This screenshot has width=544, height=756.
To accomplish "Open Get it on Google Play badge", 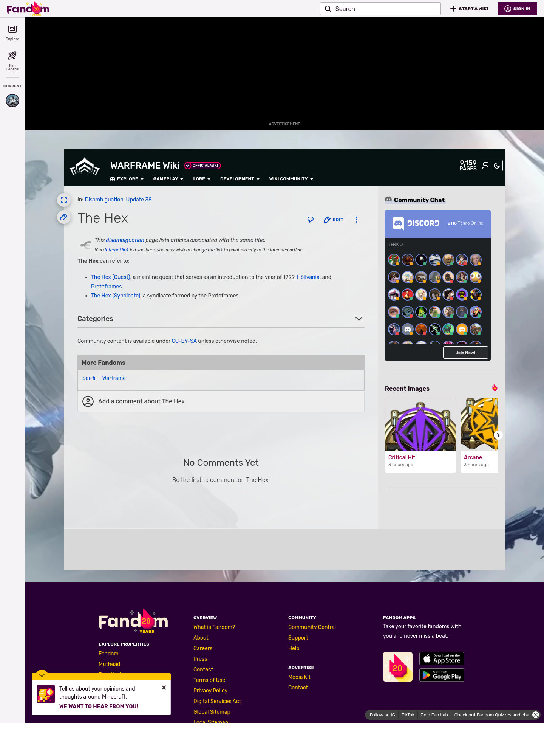I will pyautogui.click(x=442, y=675).
